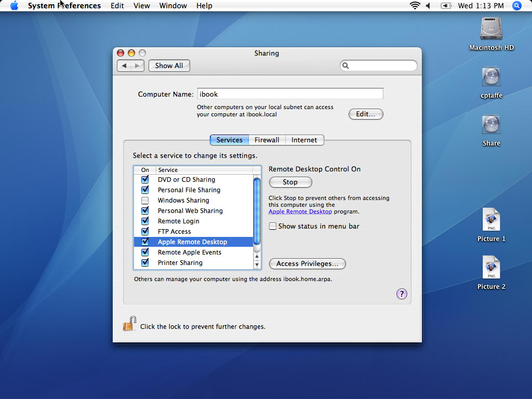Enable Show status in menu bar
This screenshot has height=399, width=532.
[272, 226]
